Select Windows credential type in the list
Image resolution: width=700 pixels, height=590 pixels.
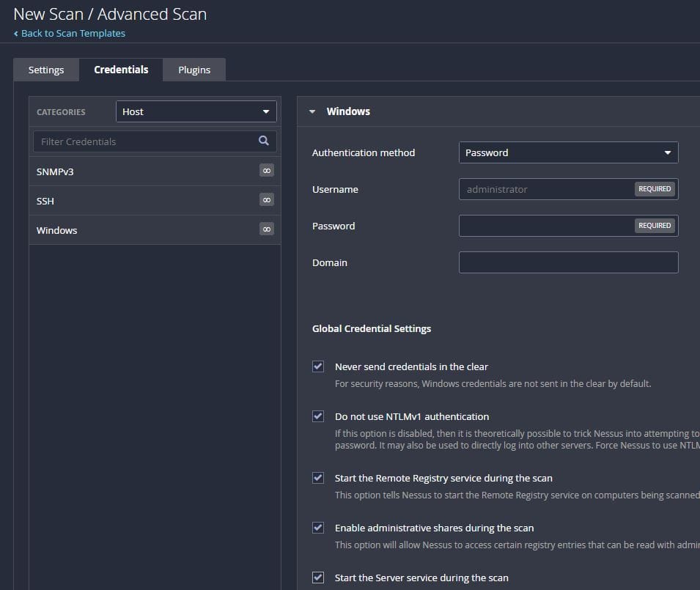(x=155, y=230)
